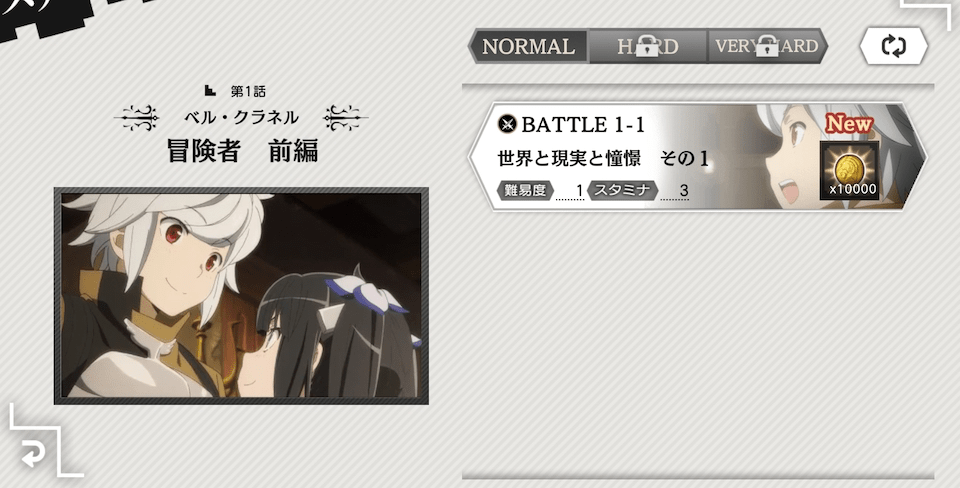Open the BATTLE 1-1 stage entry
The width and height of the screenshot is (960, 488).
tap(698, 157)
